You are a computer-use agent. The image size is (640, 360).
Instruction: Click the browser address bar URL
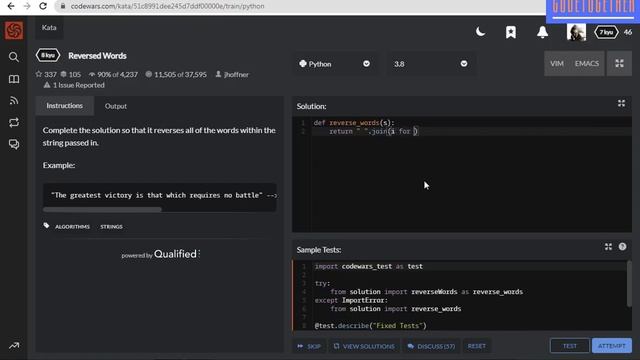[167, 6]
